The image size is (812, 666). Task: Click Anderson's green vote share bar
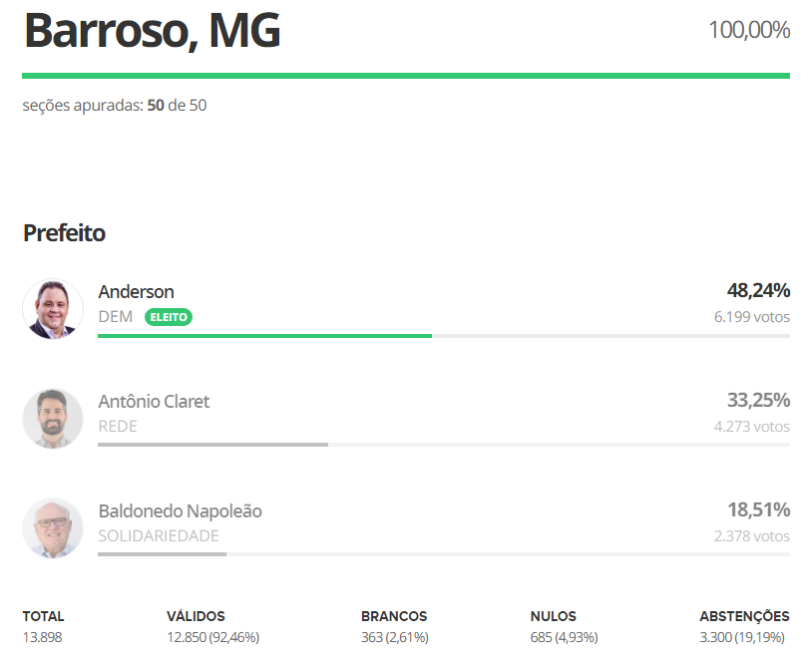264,336
